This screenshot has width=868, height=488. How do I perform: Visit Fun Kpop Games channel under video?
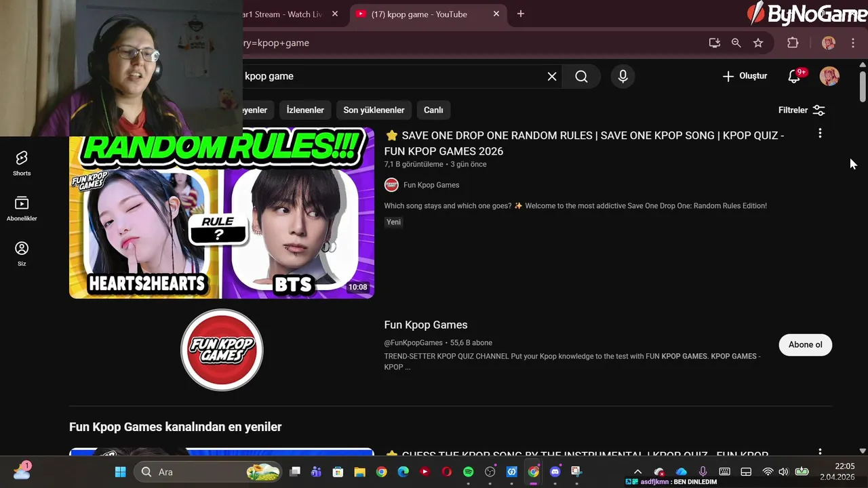[x=431, y=185]
